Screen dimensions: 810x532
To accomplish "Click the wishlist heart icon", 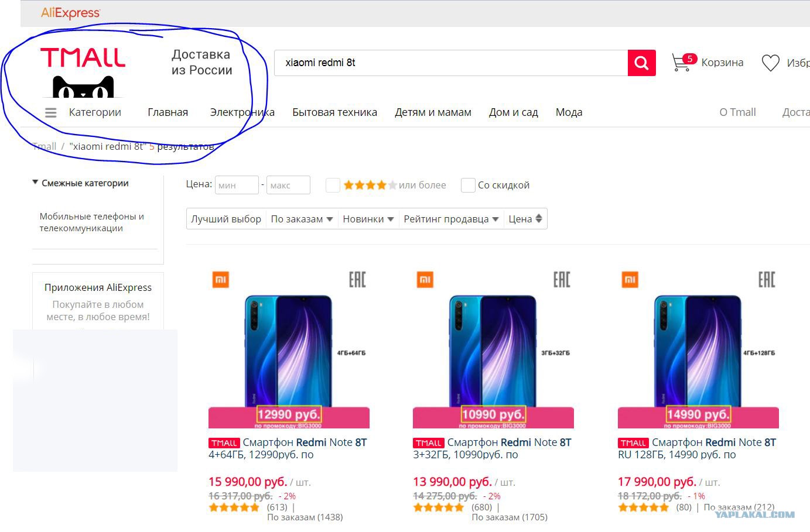I will click(770, 63).
